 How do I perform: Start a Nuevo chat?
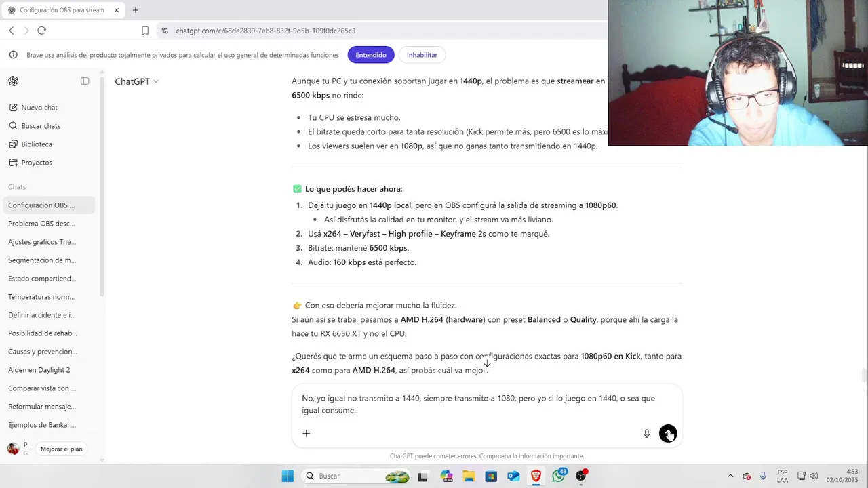click(39, 108)
